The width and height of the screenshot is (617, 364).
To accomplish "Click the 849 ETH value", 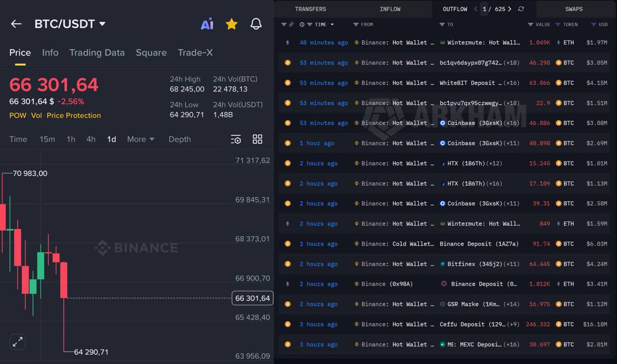I will click(x=545, y=224).
